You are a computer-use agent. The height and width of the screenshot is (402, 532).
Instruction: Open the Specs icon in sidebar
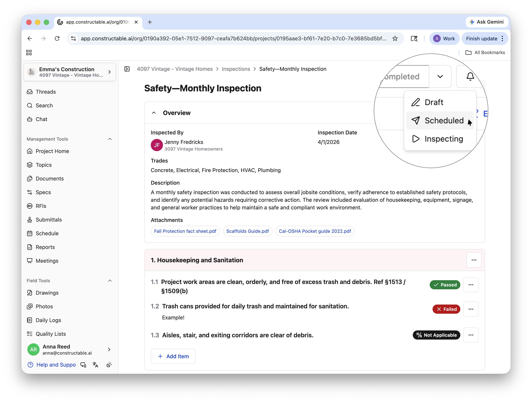[x=30, y=192]
